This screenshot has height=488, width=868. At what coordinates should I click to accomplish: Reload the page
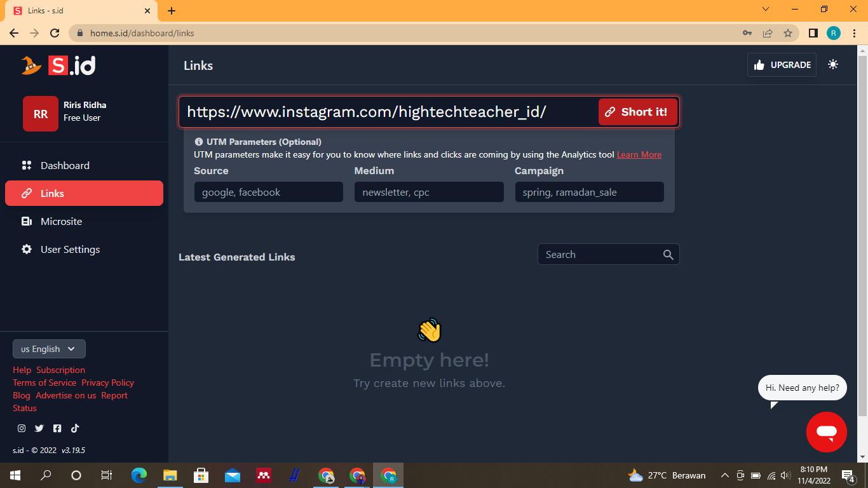[x=55, y=33]
